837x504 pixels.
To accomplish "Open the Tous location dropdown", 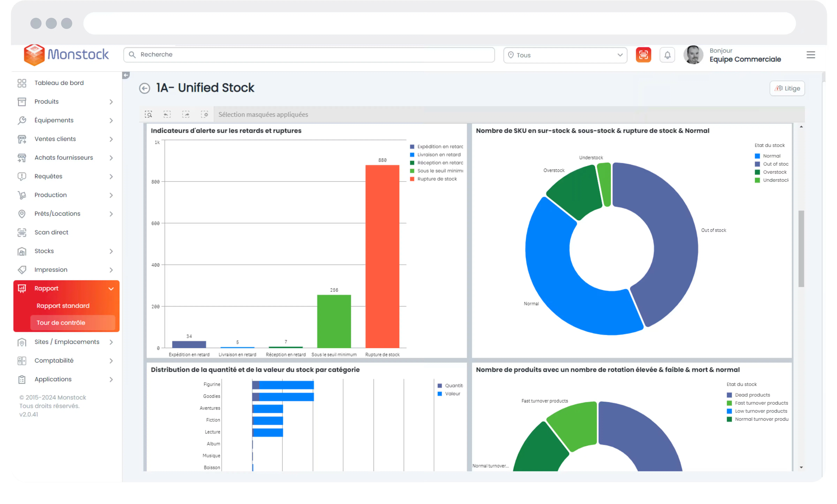I will click(x=565, y=55).
